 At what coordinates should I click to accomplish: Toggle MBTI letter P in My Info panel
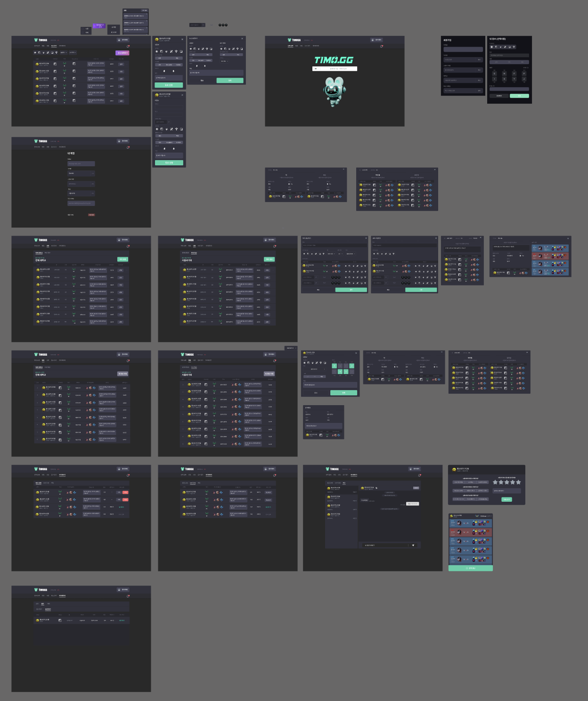coord(524,73)
